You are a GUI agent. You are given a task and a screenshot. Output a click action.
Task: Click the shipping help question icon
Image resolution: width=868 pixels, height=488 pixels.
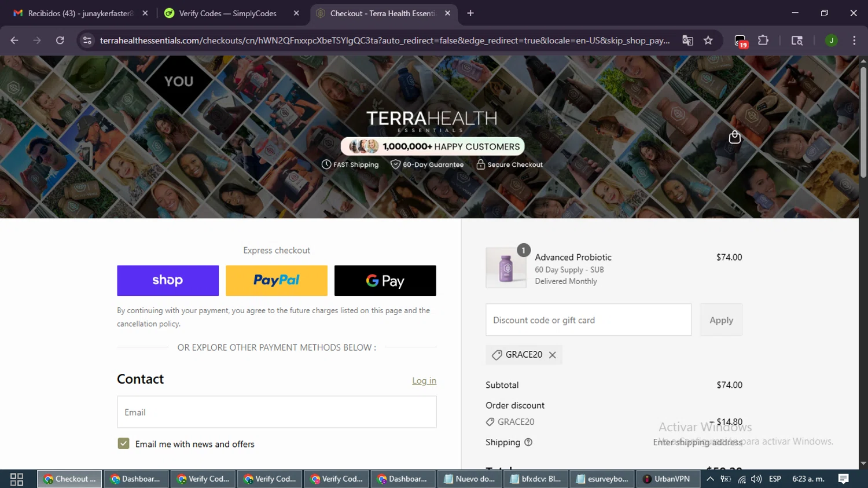528,442
